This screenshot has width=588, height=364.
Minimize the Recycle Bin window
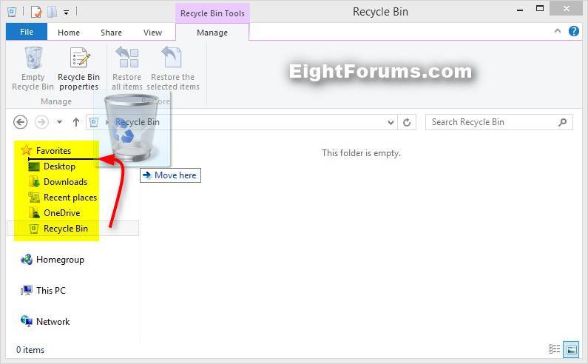(x=520, y=10)
